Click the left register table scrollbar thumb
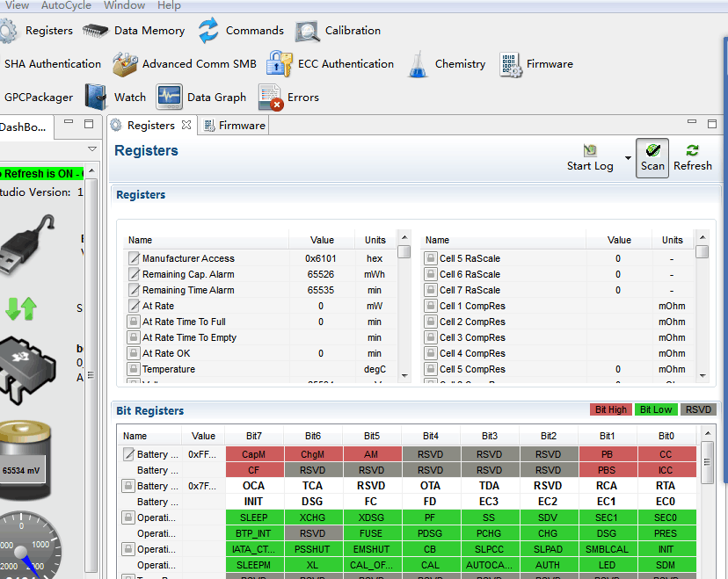728x579 pixels. [404, 251]
